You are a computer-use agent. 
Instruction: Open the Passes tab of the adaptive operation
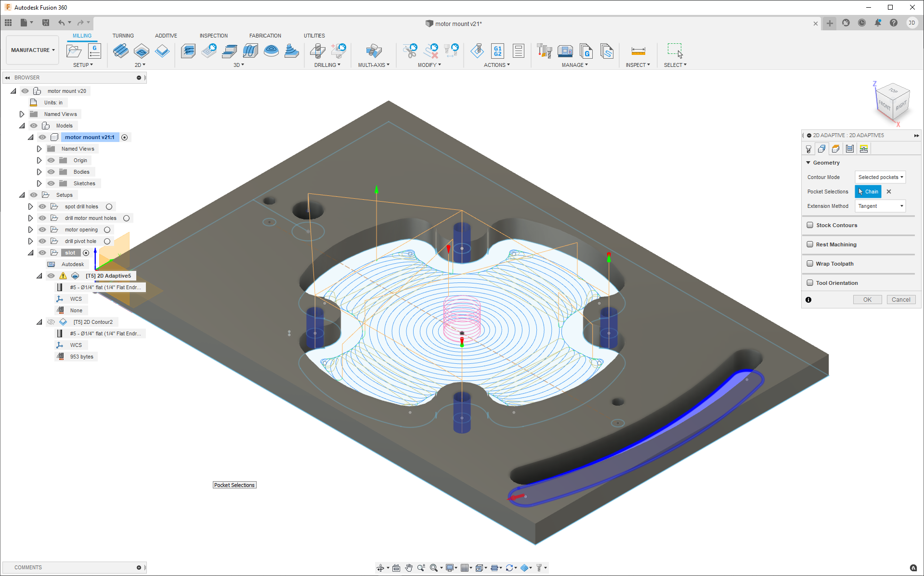tap(849, 149)
